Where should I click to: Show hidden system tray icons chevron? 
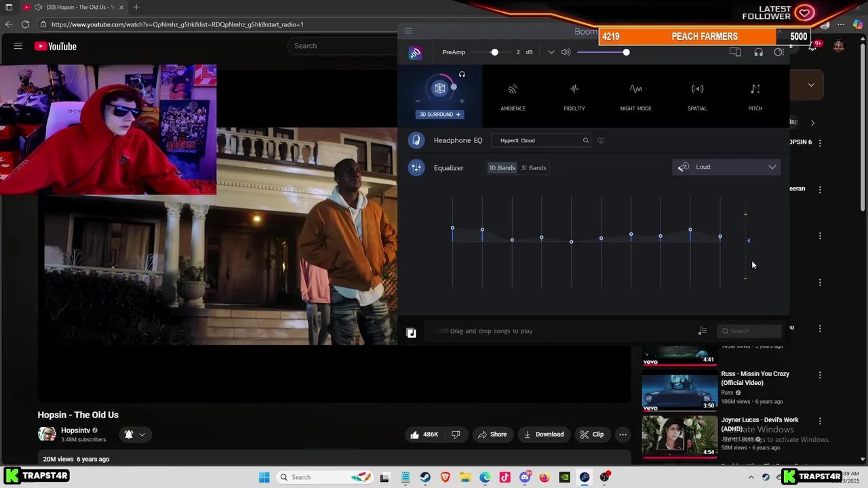tap(751, 477)
